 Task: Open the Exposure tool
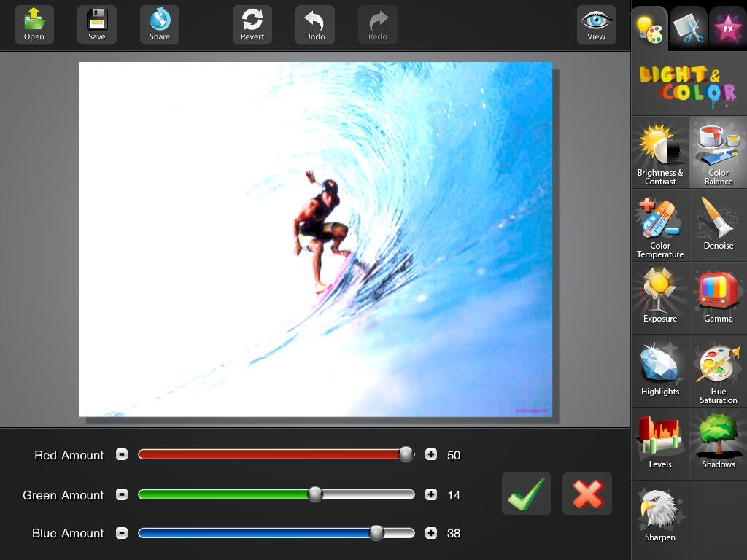tap(660, 298)
